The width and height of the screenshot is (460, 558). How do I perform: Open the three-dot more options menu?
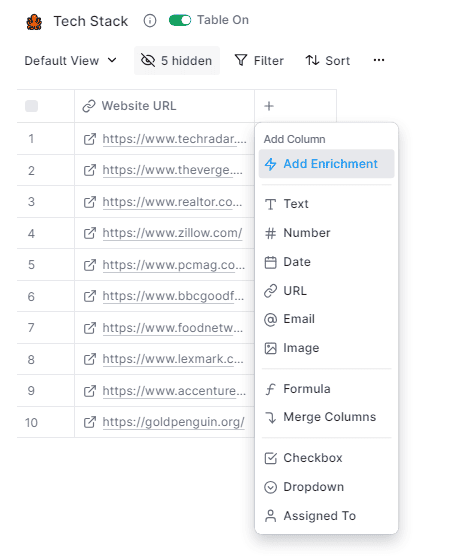(x=379, y=60)
